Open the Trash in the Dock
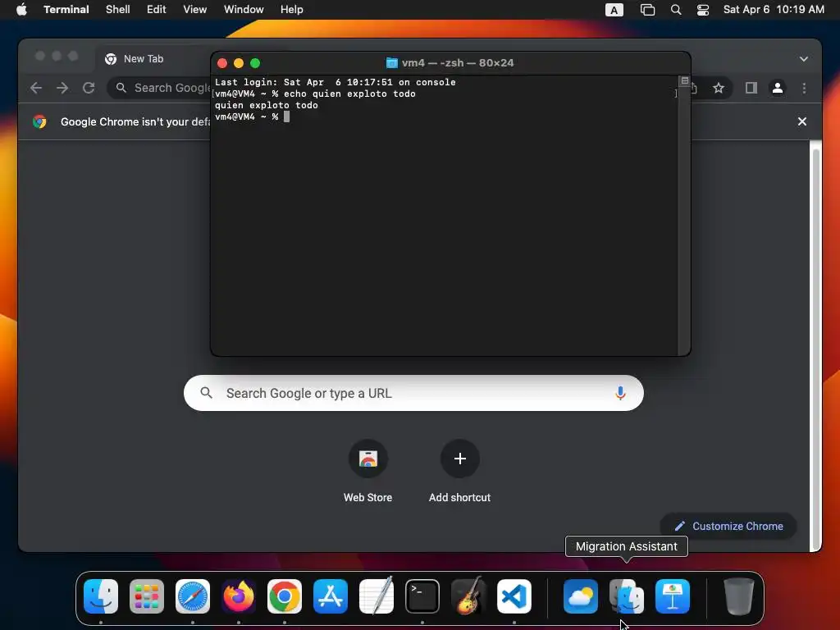The width and height of the screenshot is (840, 630). coord(739,596)
